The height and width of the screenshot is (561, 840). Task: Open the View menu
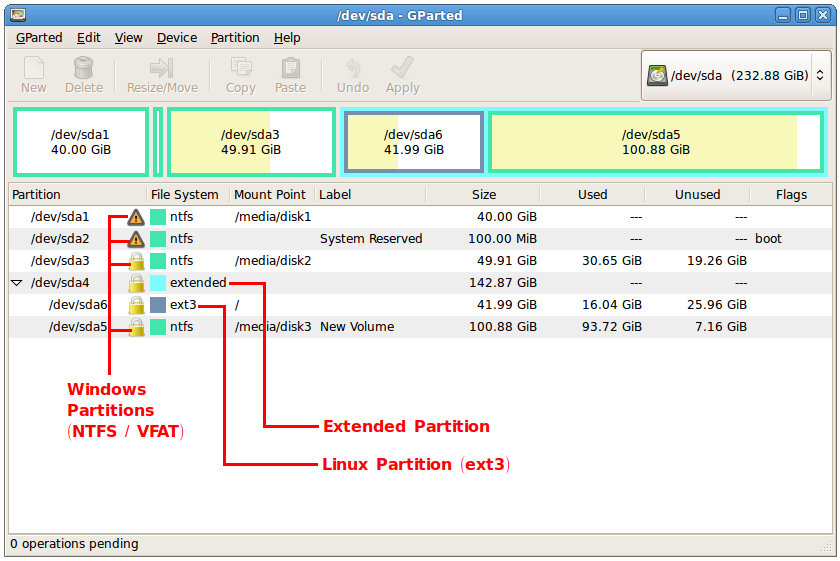129,38
